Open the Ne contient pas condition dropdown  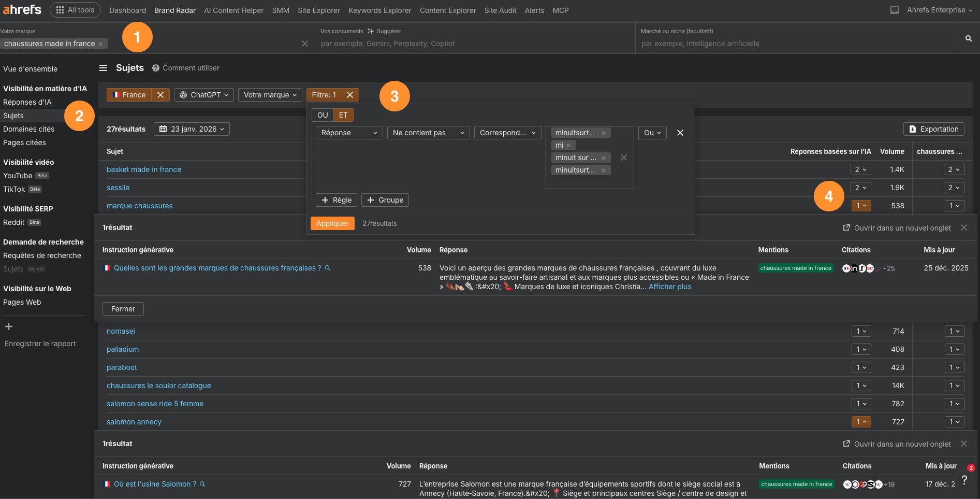(x=428, y=132)
